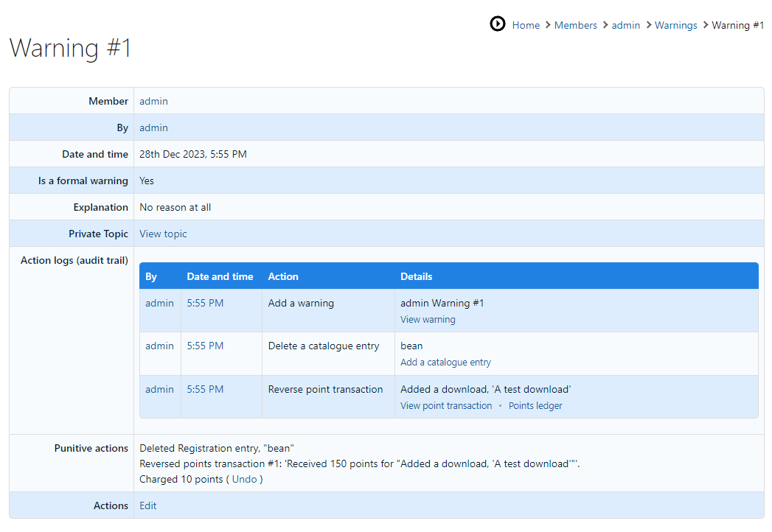Undo the charged 10 points

[244, 480]
